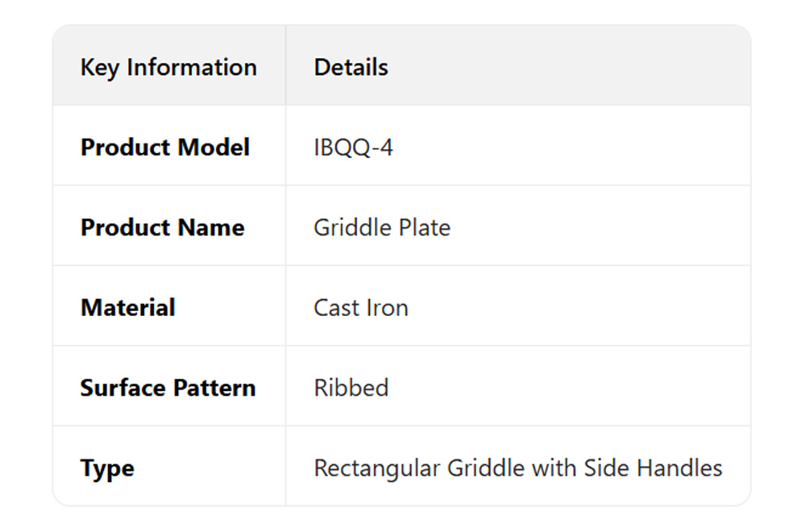
Task: Click the word "Iron" in the Material value
Action: pos(388,307)
